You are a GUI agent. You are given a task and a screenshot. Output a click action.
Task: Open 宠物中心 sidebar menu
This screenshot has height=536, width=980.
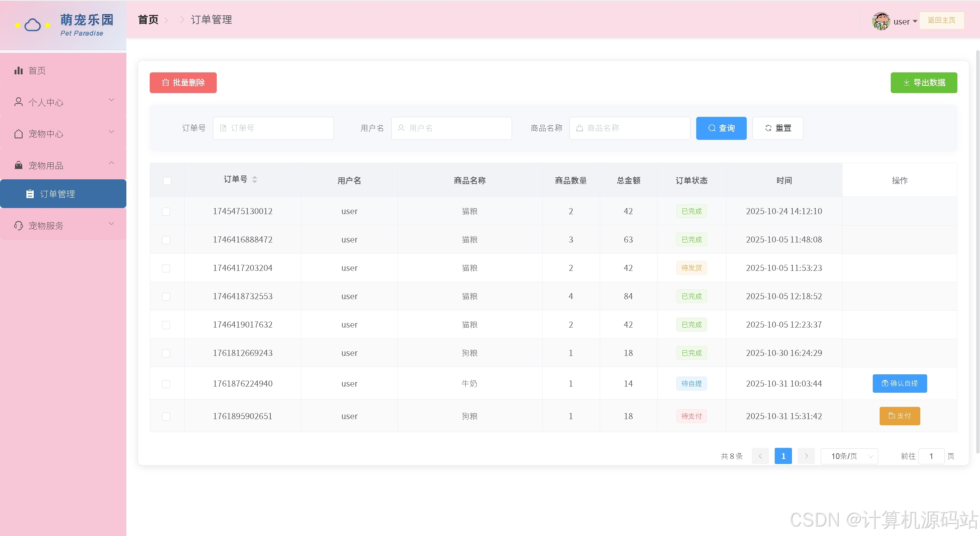tap(63, 134)
